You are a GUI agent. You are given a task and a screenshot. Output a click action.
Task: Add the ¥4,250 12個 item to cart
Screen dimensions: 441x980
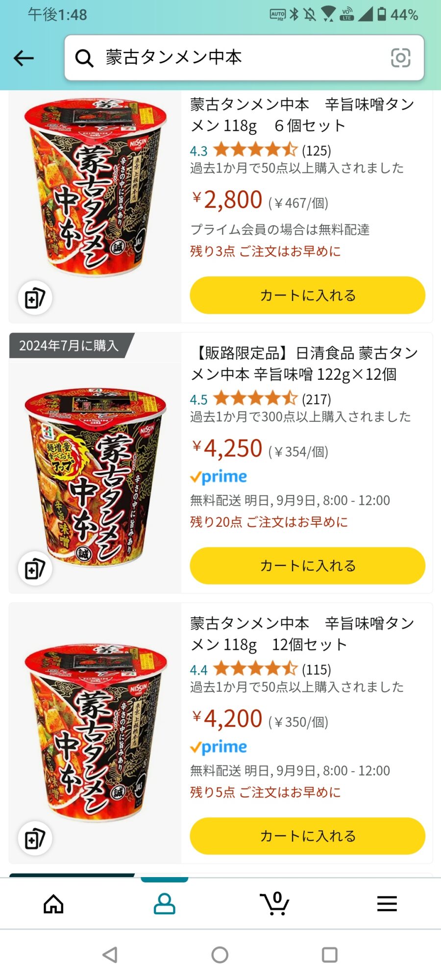coord(307,565)
